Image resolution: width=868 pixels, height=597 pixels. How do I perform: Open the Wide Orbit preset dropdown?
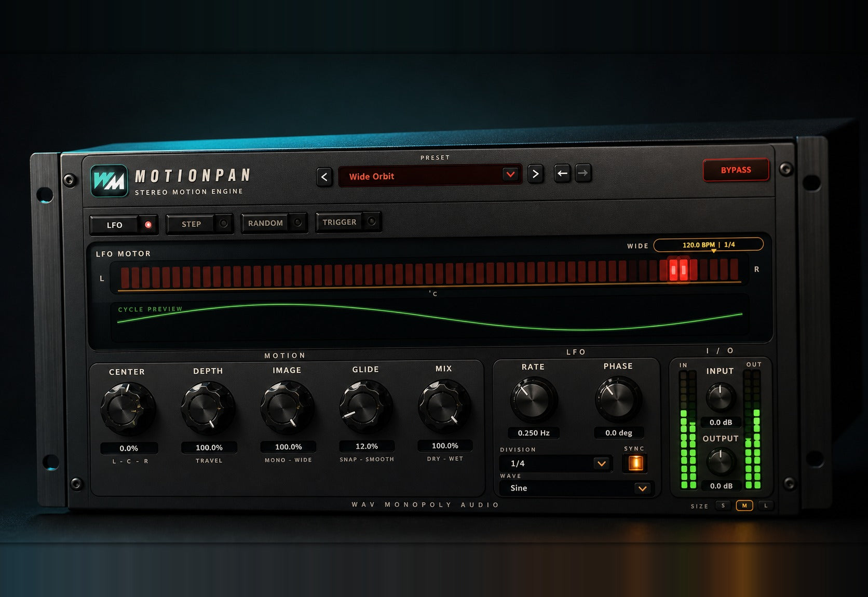coord(430,176)
